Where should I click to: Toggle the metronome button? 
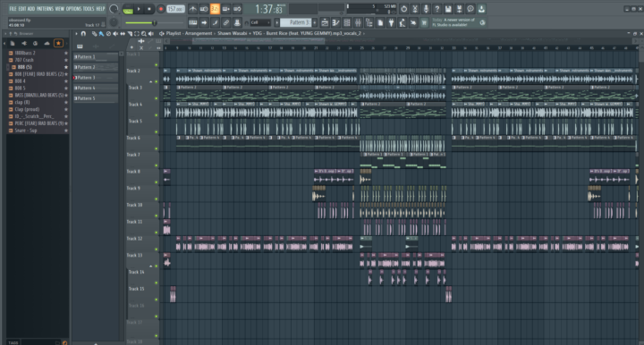tap(192, 9)
